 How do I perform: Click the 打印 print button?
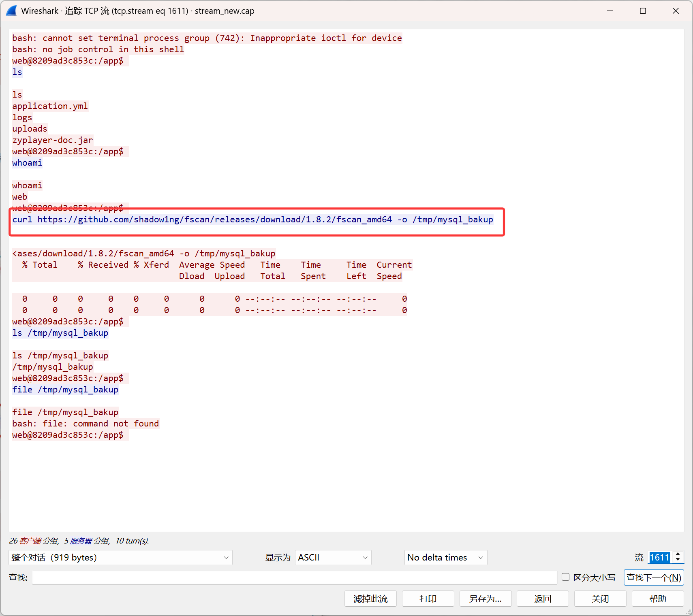[428, 599]
